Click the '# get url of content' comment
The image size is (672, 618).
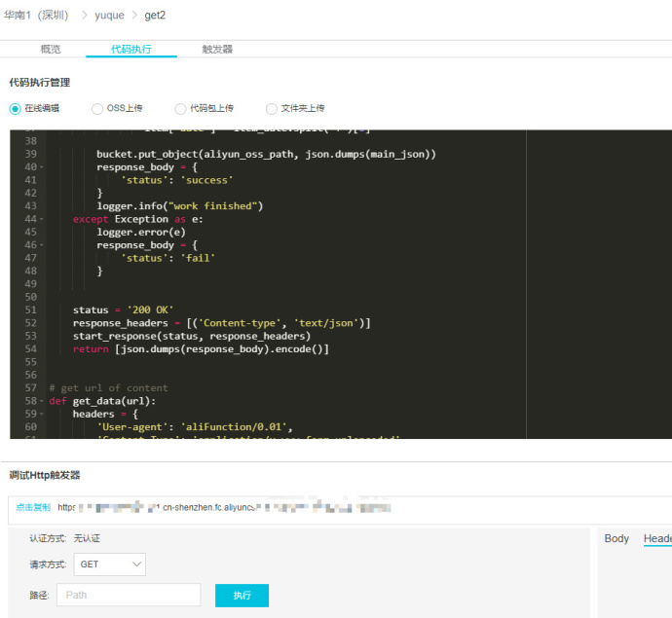tap(108, 388)
